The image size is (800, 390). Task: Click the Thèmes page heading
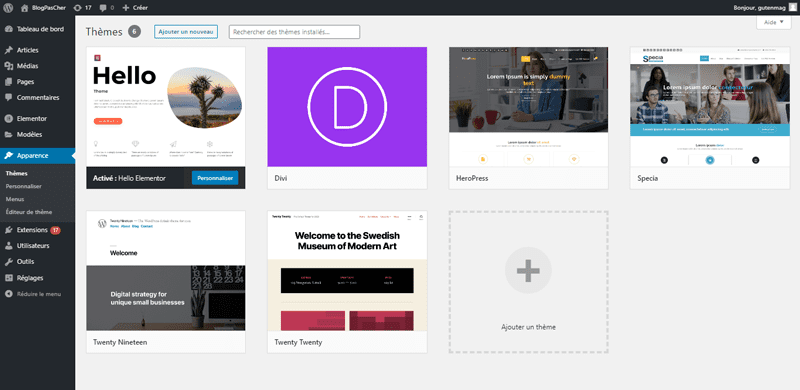[x=104, y=32]
